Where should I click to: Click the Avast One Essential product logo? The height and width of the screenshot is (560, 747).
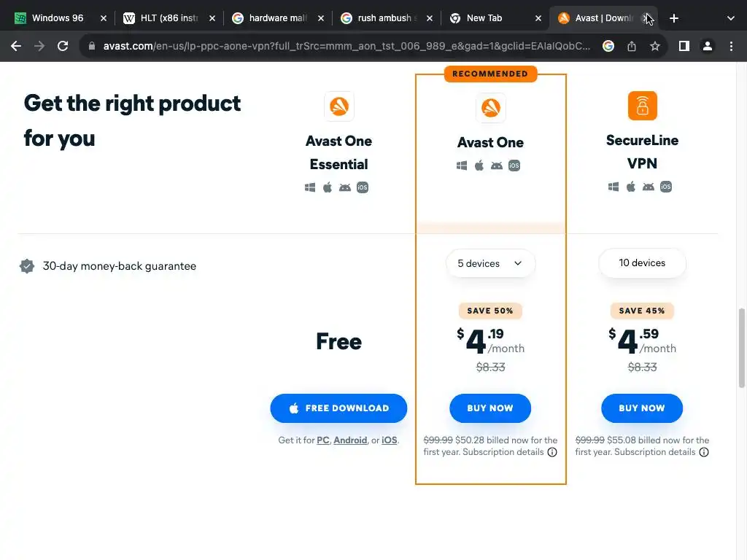339,106
